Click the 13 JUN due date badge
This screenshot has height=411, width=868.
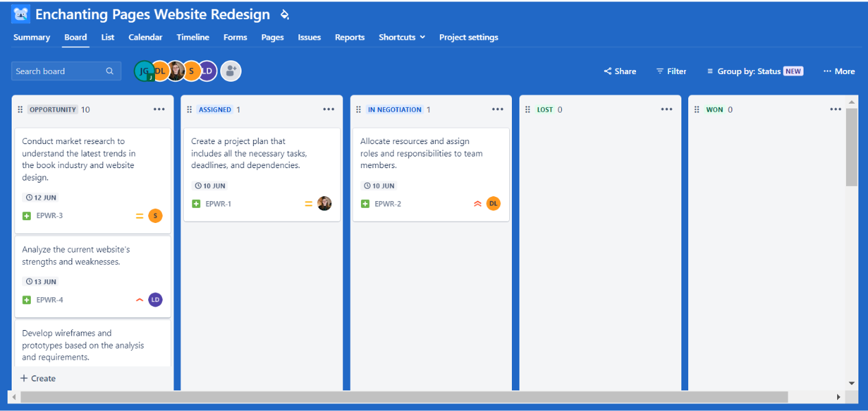41,281
